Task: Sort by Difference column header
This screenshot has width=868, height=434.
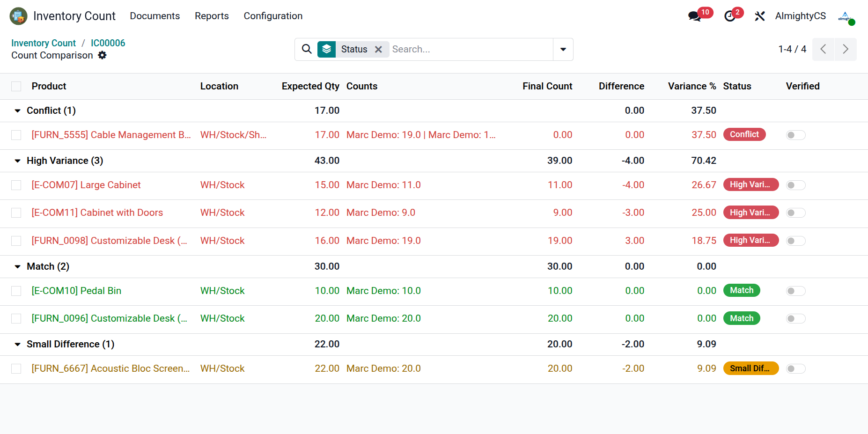Action: click(621, 86)
